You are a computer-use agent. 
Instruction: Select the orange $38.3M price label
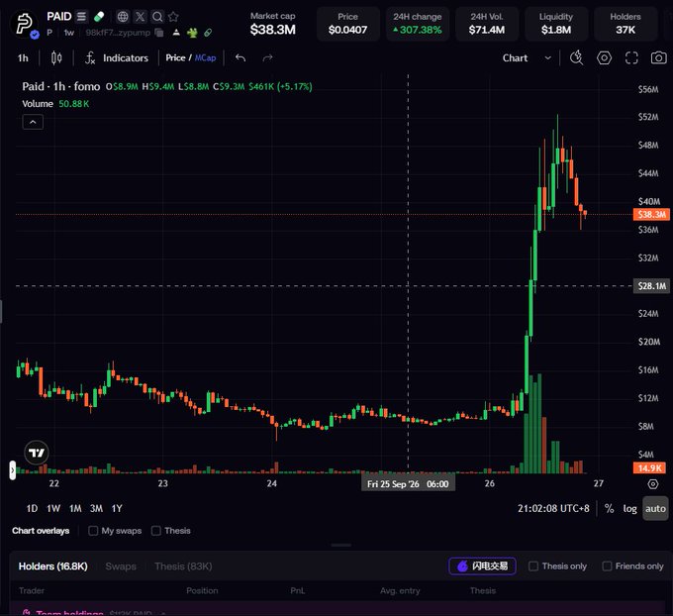click(651, 214)
